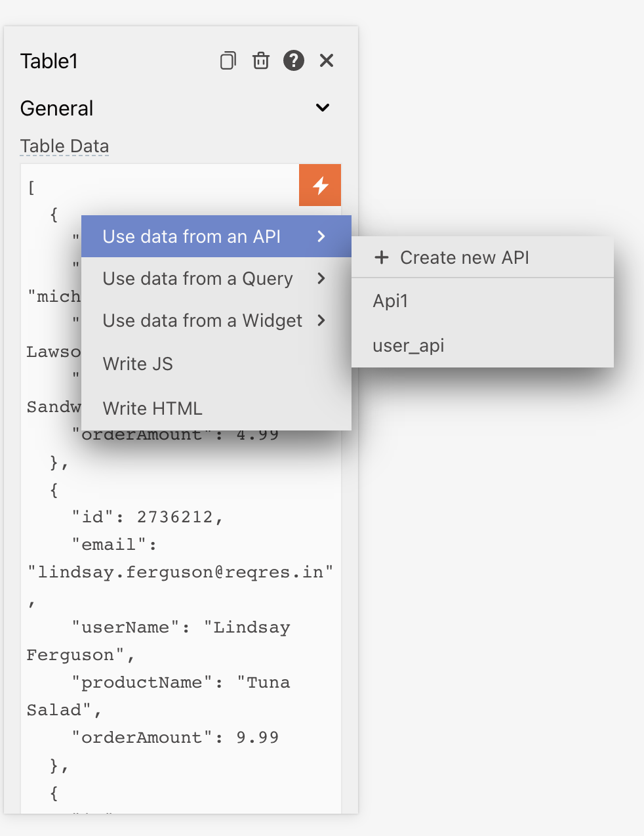Click the "orderAmount": 4.99 line

[175, 434]
